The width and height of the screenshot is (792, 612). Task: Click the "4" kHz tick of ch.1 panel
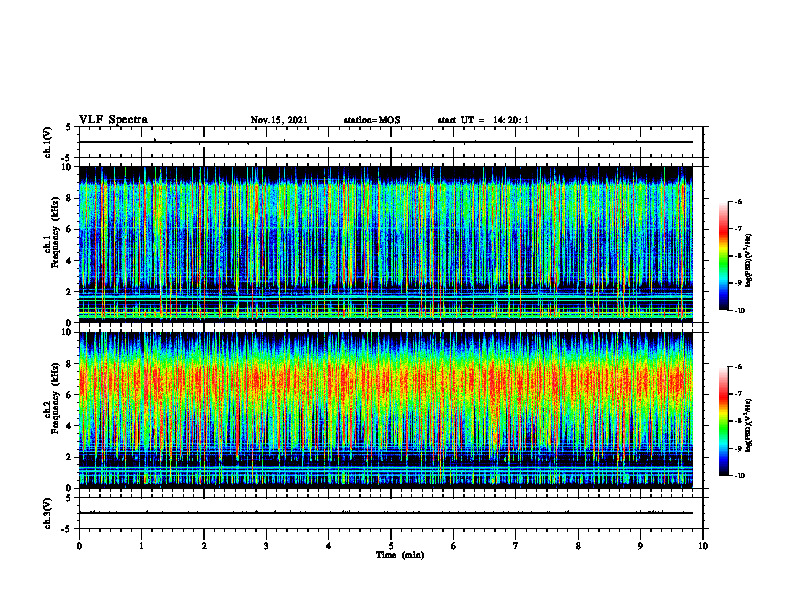click(x=70, y=261)
